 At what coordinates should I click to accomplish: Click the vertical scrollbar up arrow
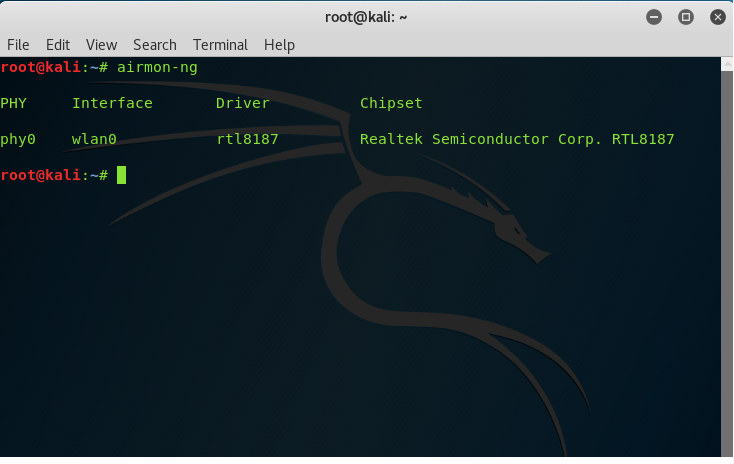[727, 64]
